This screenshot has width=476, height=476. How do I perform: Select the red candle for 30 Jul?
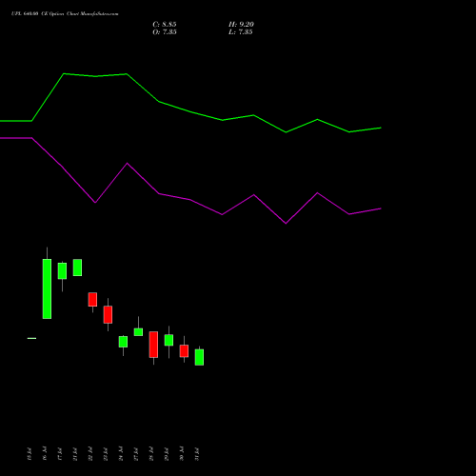click(x=184, y=351)
